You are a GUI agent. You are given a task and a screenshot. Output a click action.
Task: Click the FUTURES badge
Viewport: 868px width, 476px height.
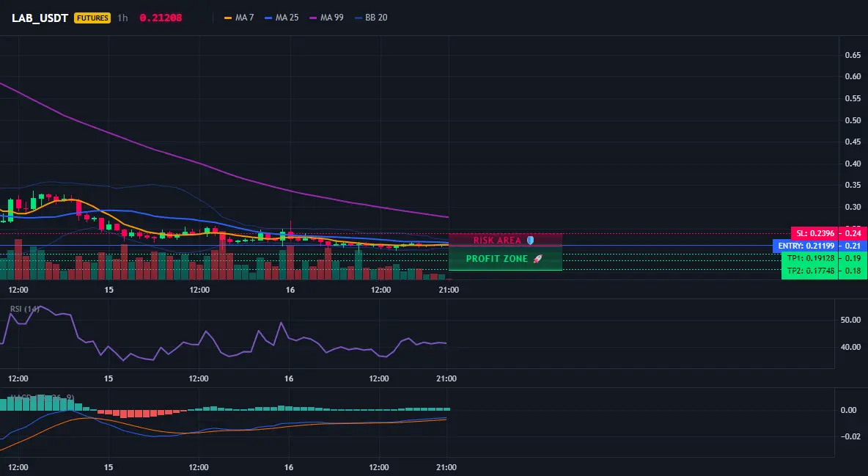(92, 18)
